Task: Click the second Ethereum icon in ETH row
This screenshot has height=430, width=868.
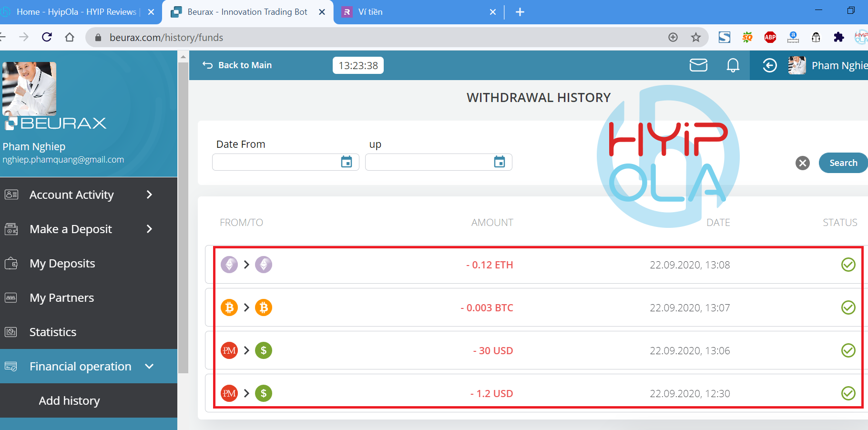Action: click(x=264, y=265)
